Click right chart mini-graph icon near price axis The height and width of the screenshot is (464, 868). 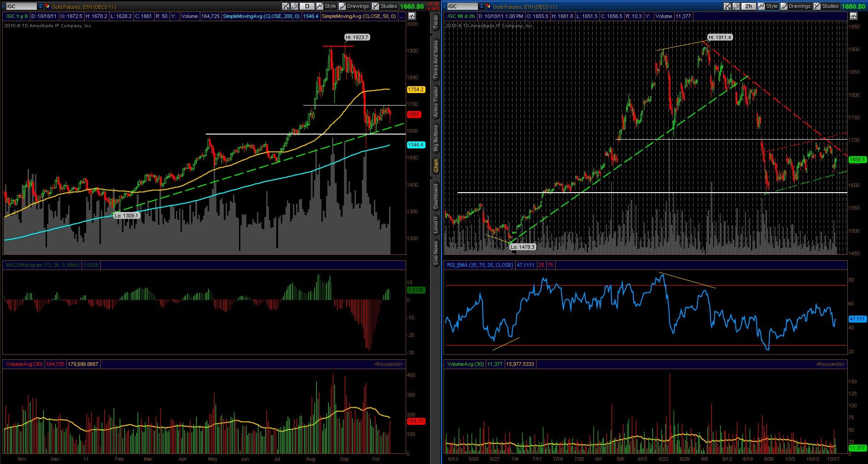coord(853,16)
